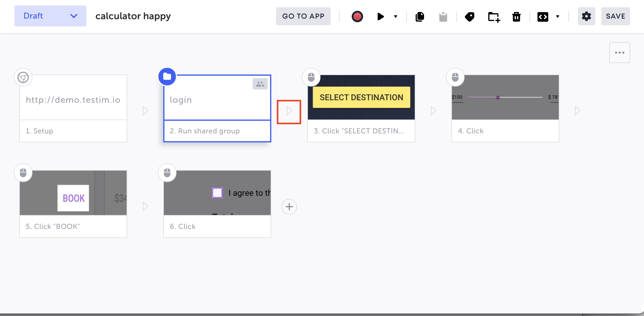This screenshot has width=644, height=316.
Task: Expand the run options arrow next to play
Action: click(396, 17)
